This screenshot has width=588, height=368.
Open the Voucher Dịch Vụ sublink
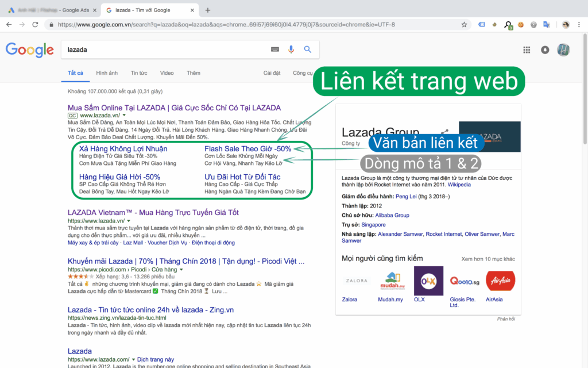(167, 243)
